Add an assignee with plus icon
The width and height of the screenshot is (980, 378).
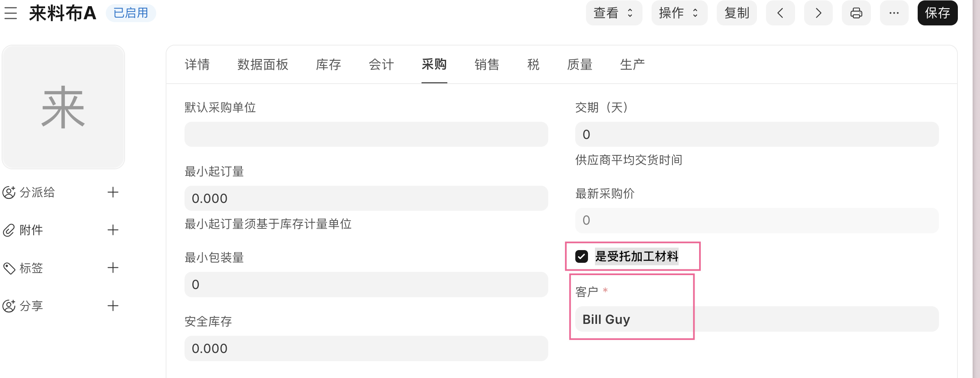113,192
